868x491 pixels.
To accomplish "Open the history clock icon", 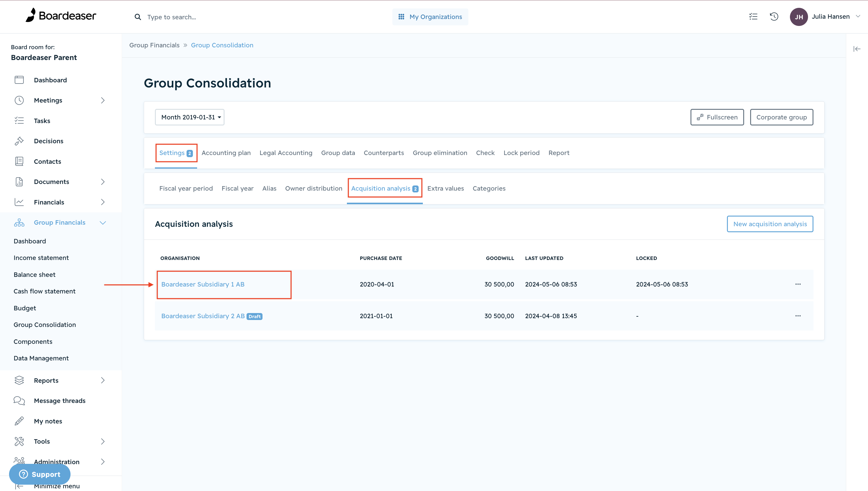I will click(x=774, y=17).
